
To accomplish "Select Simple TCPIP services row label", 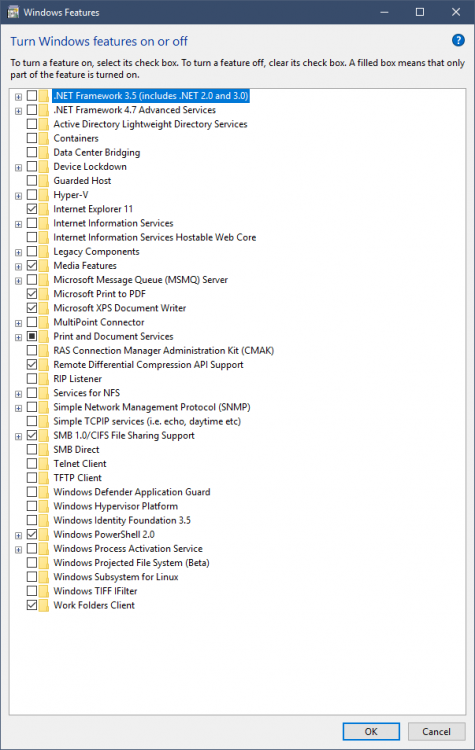I will [147, 421].
